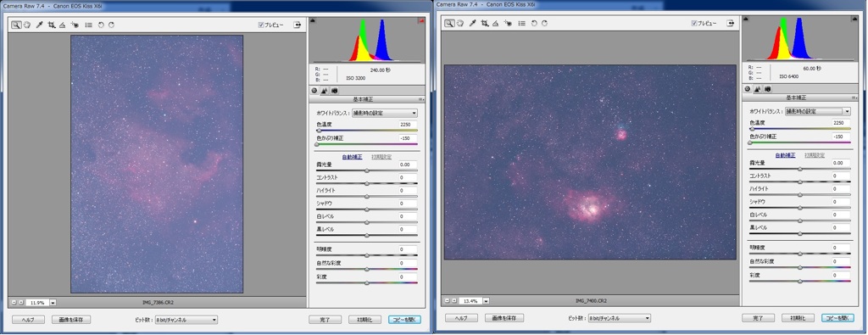Open ビット数 dropdown in IMG_7400.CR2 window
Viewport: 868px width, 335px height.
620,318
